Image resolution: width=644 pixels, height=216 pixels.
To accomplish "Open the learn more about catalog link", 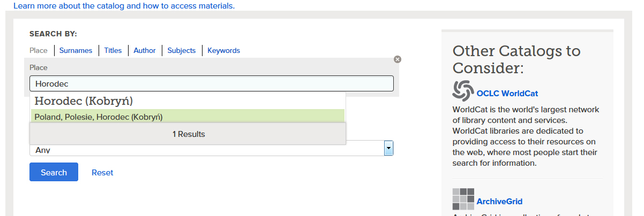I will 124,6.
